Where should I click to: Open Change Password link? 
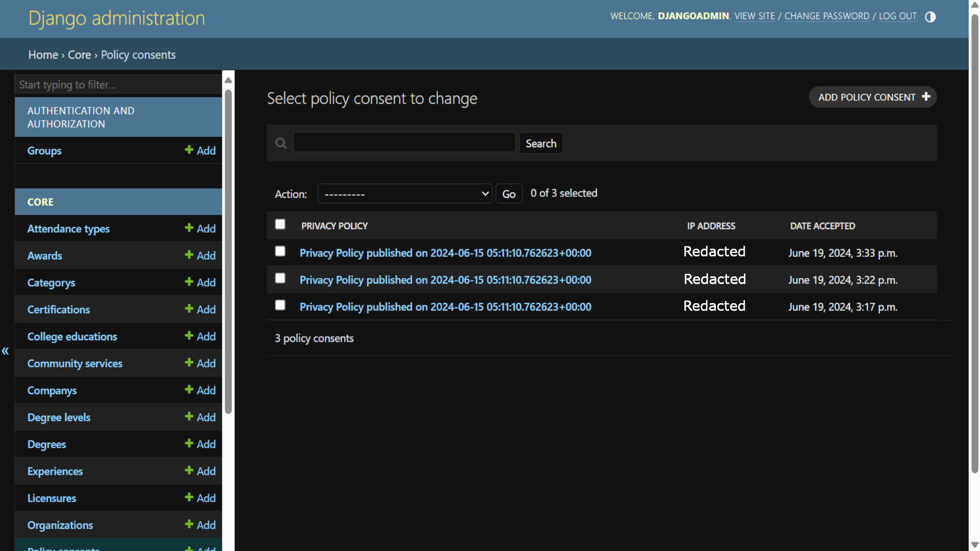[x=827, y=16]
